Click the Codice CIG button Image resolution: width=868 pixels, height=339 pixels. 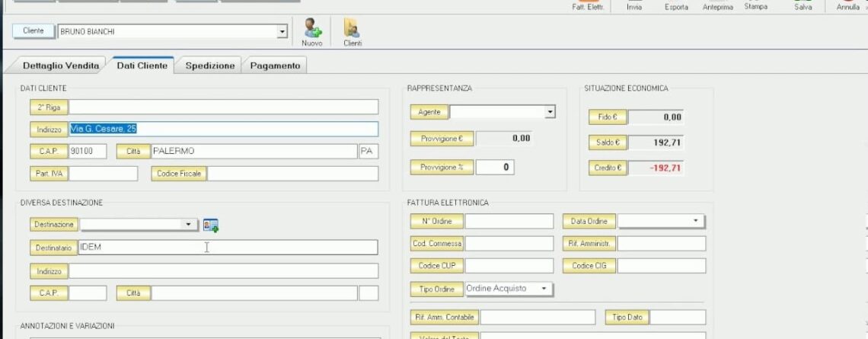click(589, 266)
